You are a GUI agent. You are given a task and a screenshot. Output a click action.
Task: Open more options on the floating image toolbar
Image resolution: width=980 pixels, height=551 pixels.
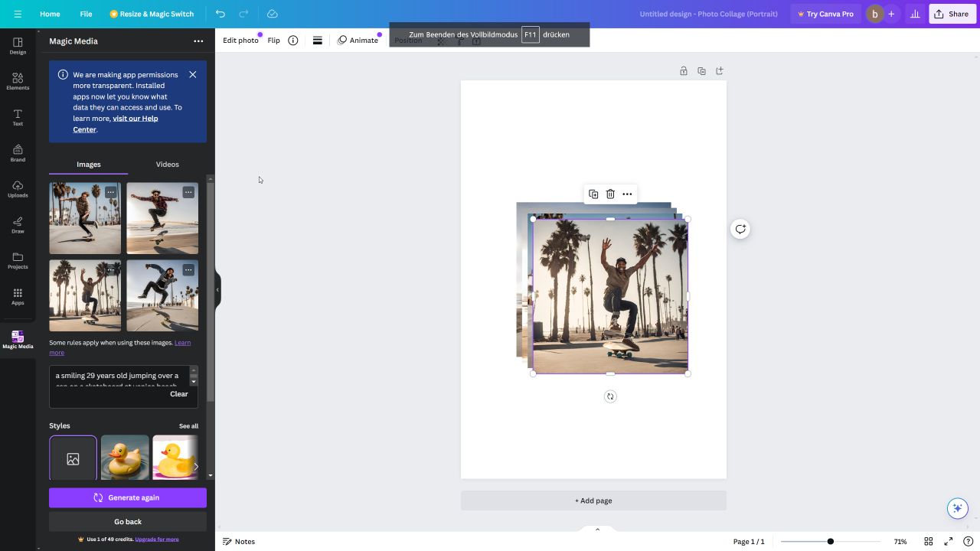(627, 194)
